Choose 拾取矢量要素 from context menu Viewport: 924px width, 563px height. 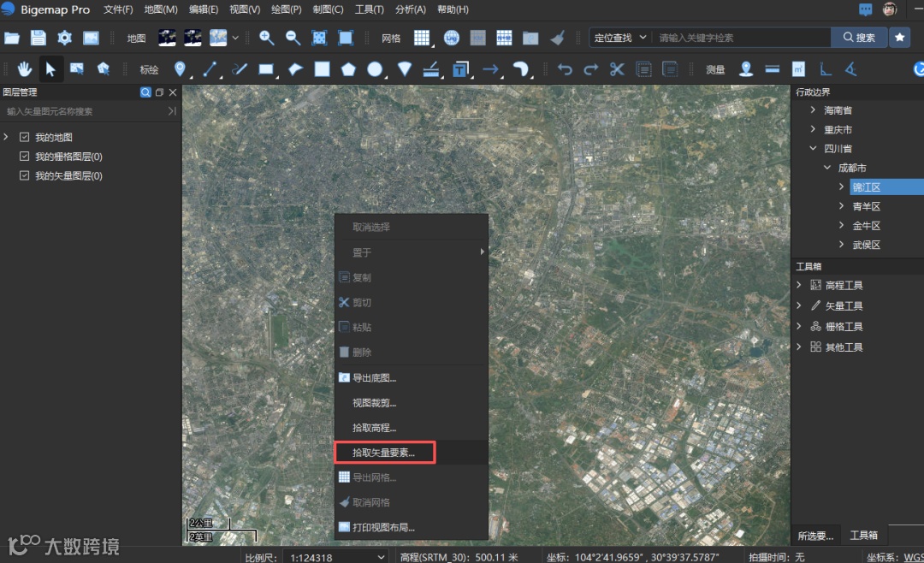[384, 453]
